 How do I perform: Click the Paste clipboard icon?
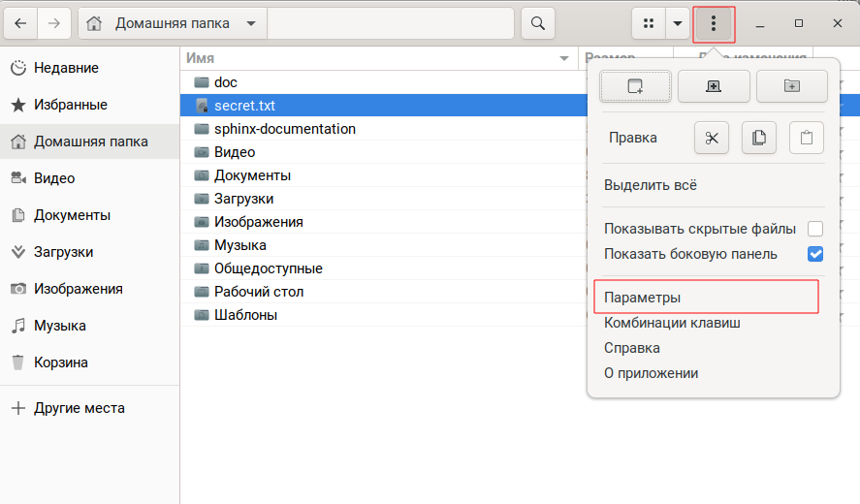806,138
